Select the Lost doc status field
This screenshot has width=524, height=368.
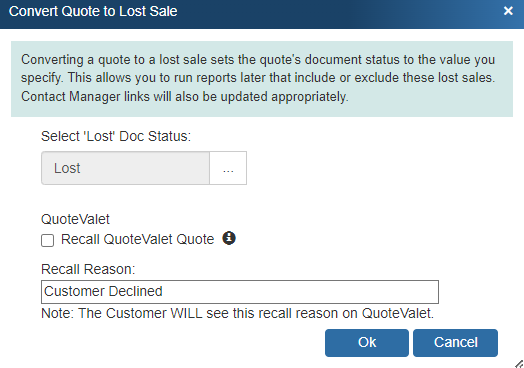(125, 168)
